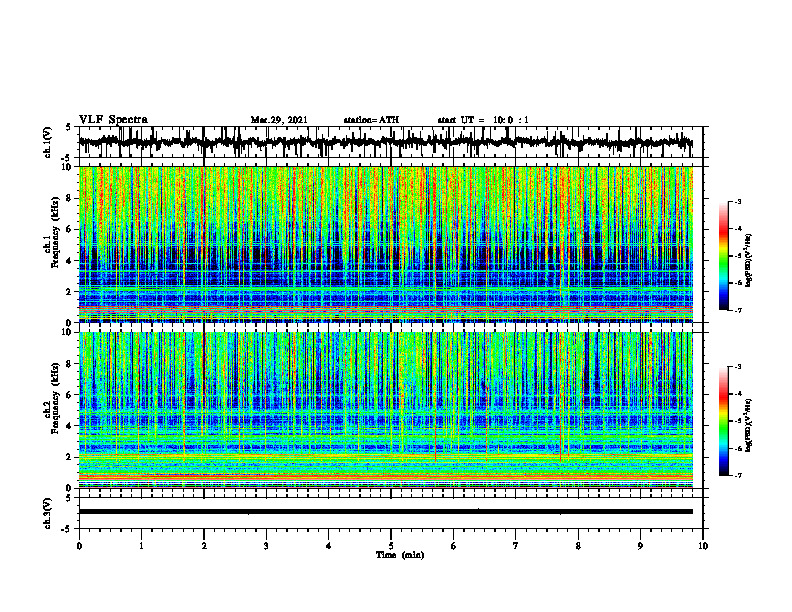Click the "Time (min)" axis title

[x=400, y=555]
